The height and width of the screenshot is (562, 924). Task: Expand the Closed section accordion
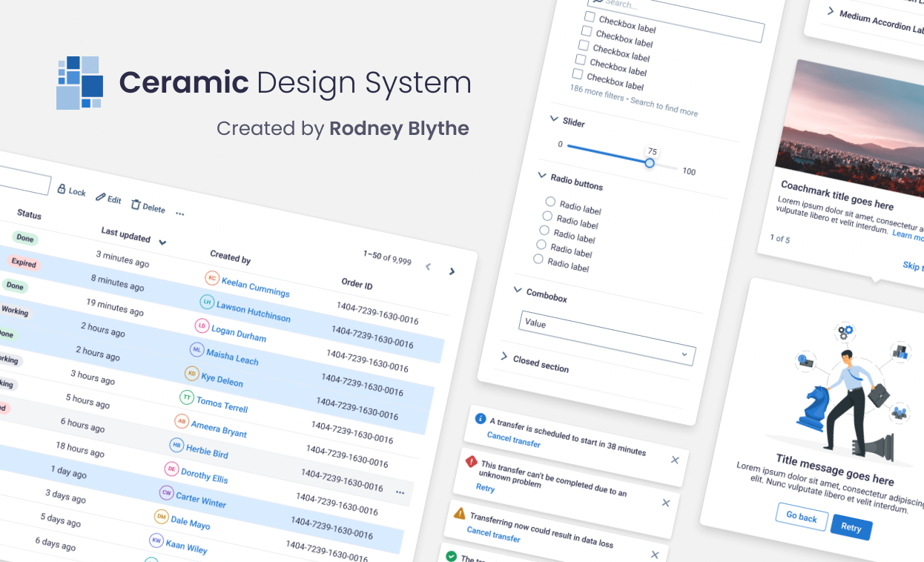pyautogui.click(x=505, y=357)
